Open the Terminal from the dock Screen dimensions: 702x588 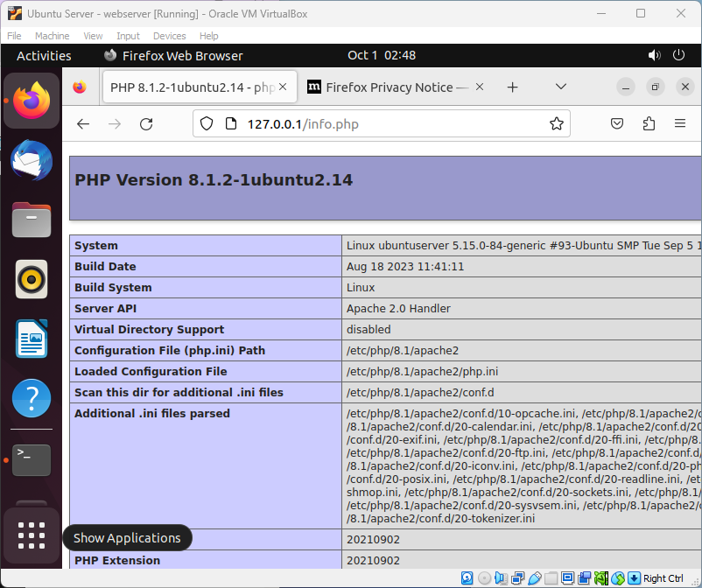[x=32, y=460]
